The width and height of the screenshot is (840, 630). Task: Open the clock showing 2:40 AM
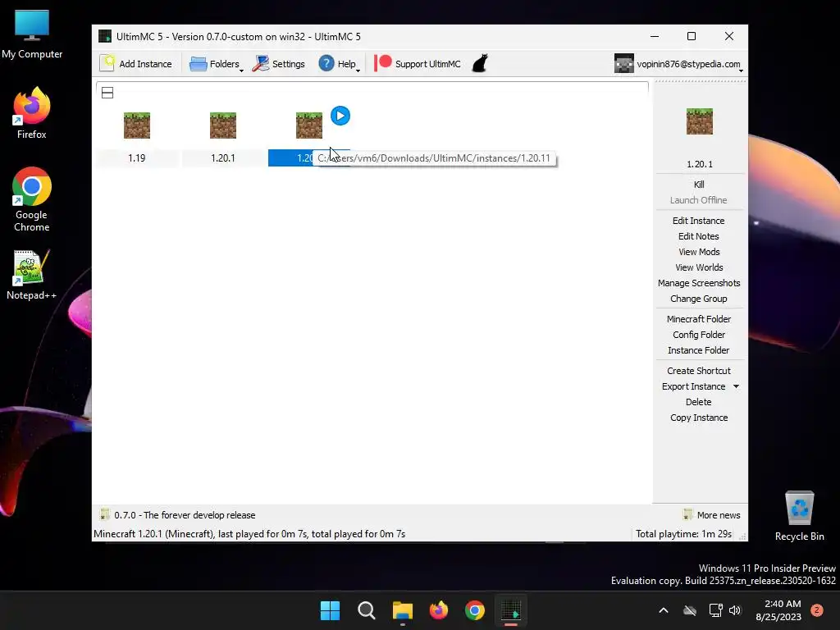point(778,610)
